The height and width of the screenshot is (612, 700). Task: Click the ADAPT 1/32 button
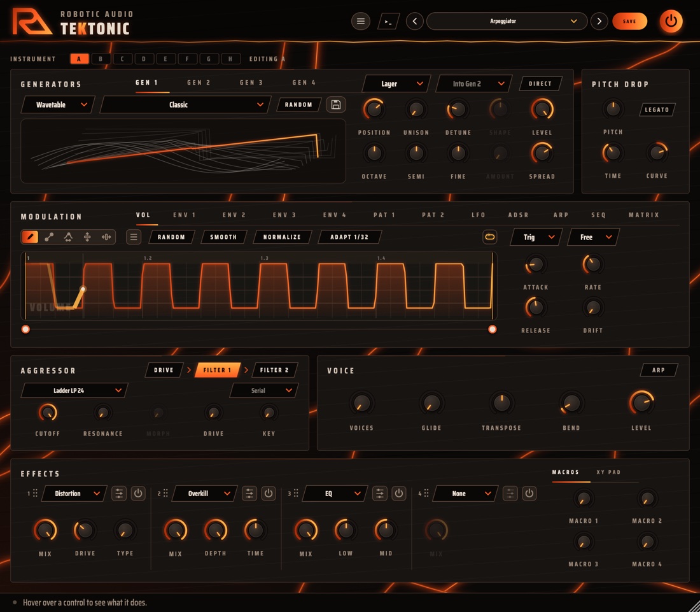click(349, 237)
